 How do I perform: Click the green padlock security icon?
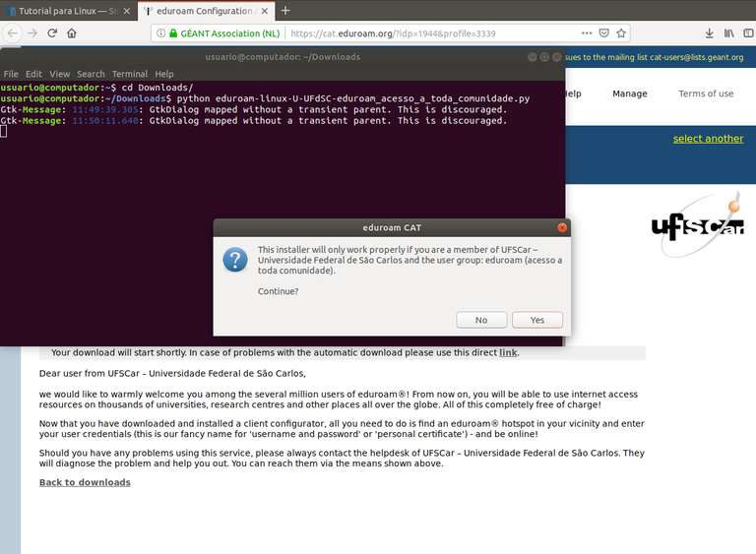(173, 33)
